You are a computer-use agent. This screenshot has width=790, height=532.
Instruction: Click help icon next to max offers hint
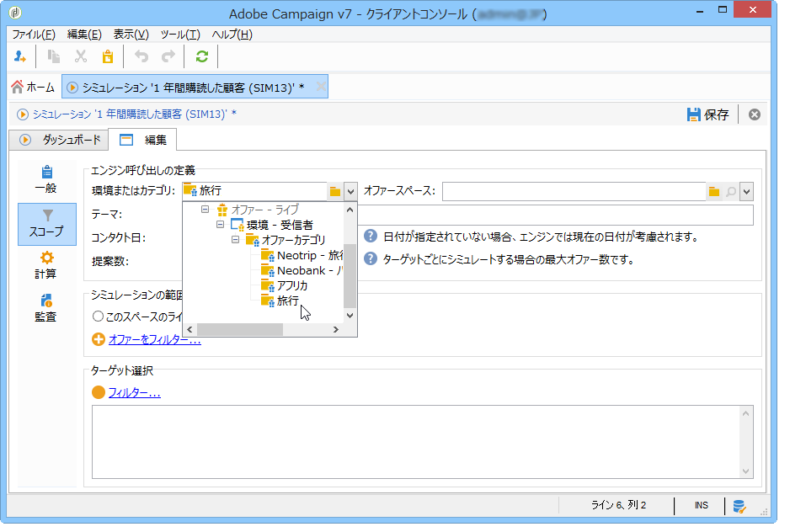(371, 259)
